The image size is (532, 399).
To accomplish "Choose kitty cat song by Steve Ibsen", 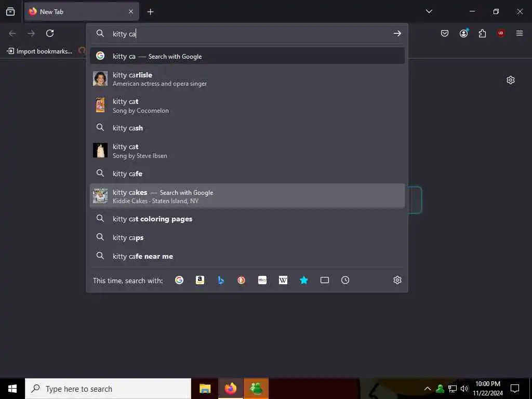I will (x=247, y=151).
